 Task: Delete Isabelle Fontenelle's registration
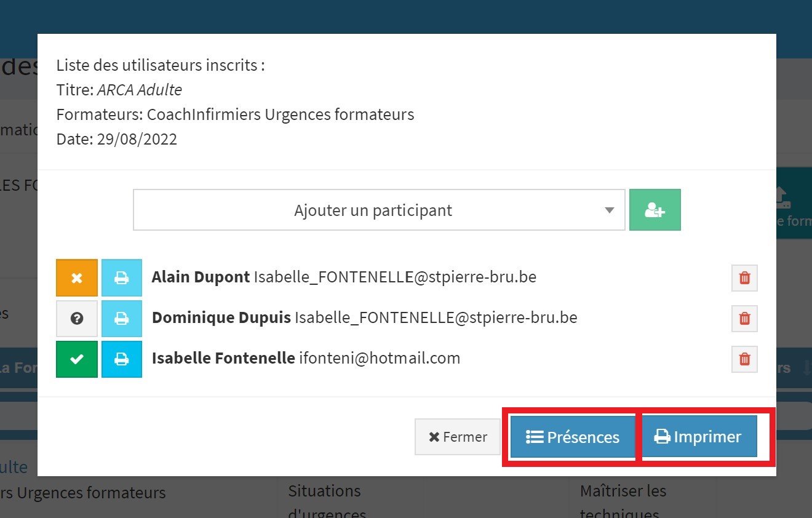coord(744,359)
